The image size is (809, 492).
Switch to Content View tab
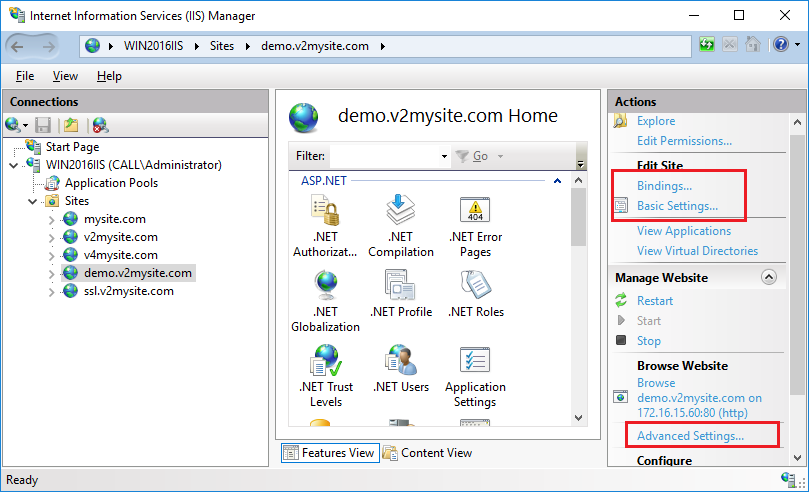(428, 453)
